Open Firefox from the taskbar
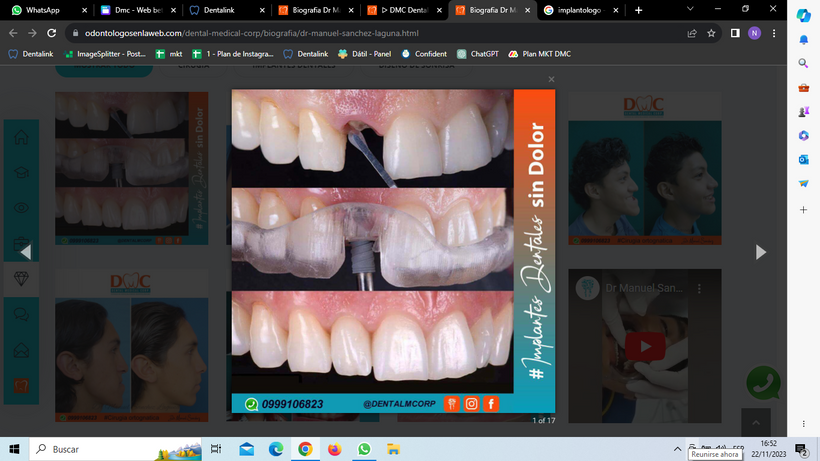The image size is (820, 461). coord(334,450)
